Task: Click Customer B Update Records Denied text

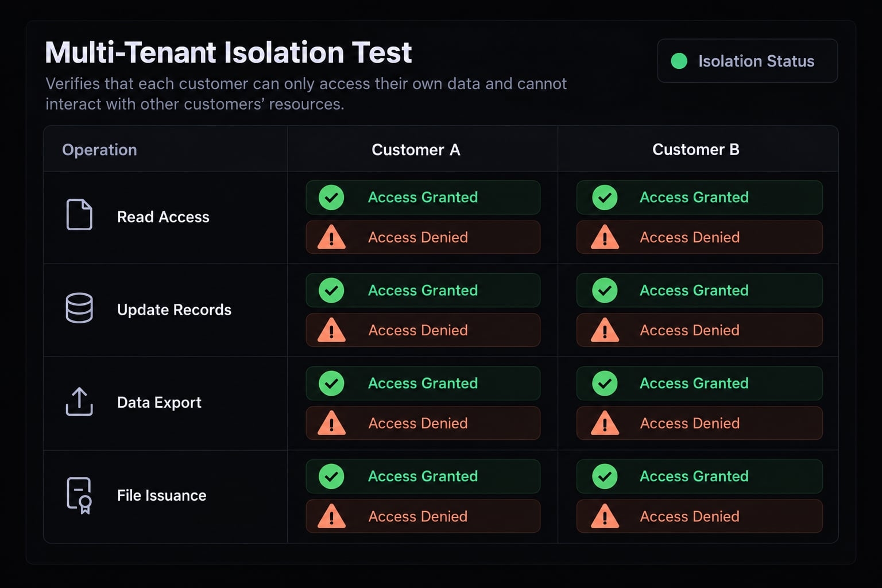Action: [x=690, y=330]
